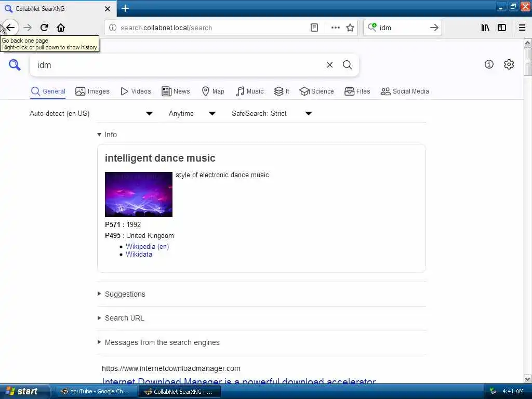Viewport: 532px width, 399px height.
Task: Switch to the Social Media category tab
Action: 405,91
